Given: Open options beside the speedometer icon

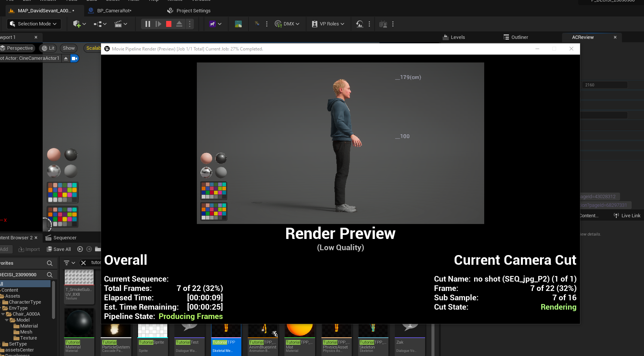Looking at the screenshot, I should (369, 24).
